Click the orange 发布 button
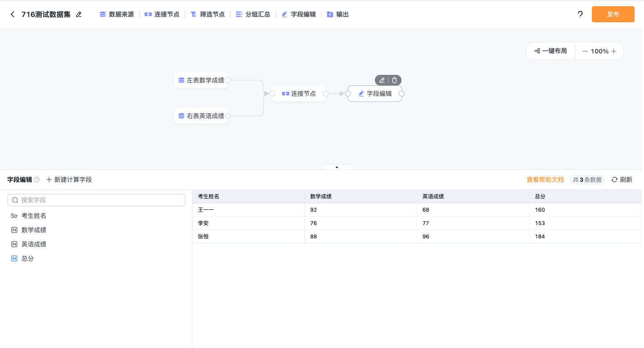 coord(613,14)
